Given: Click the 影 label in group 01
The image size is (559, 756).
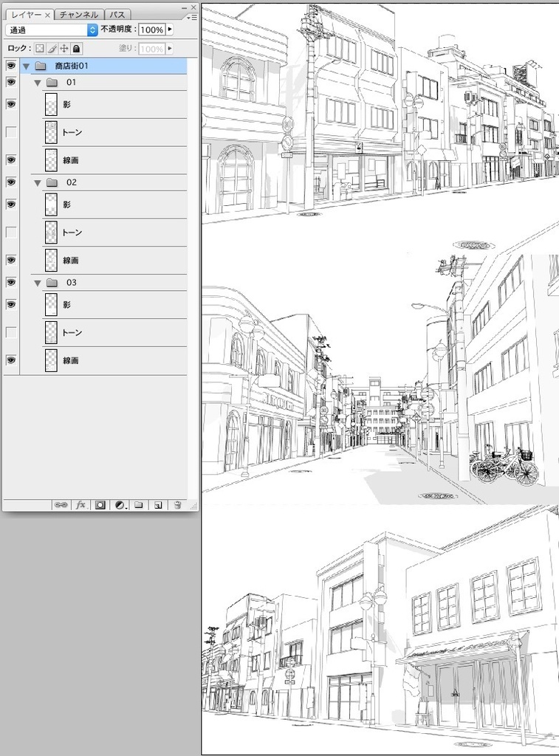Looking at the screenshot, I should coord(66,104).
